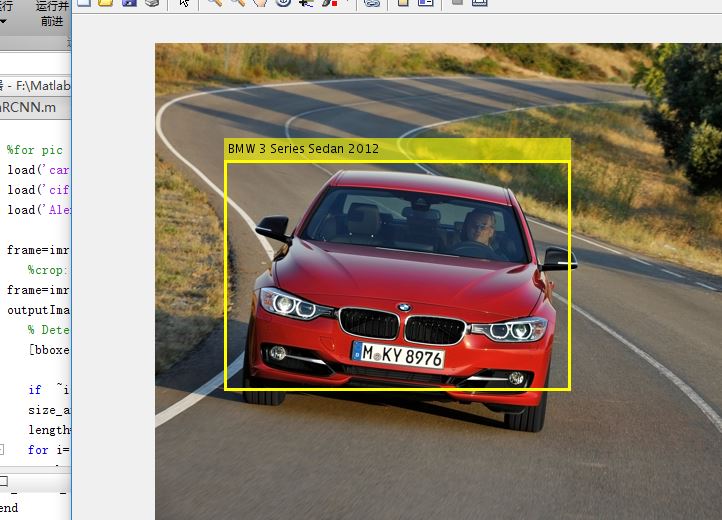Click the 'length' code line
The image size is (722, 520).
click(49, 430)
